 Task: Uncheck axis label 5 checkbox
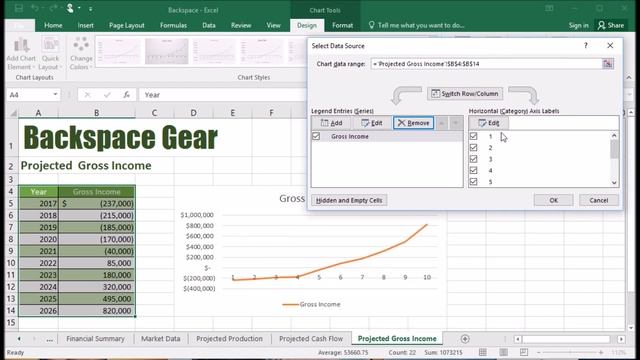click(473, 181)
